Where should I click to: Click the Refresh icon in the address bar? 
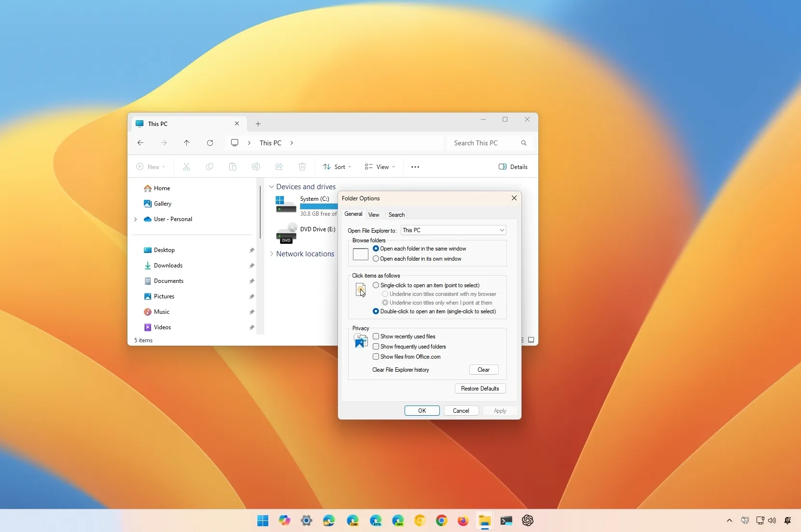pyautogui.click(x=211, y=143)
